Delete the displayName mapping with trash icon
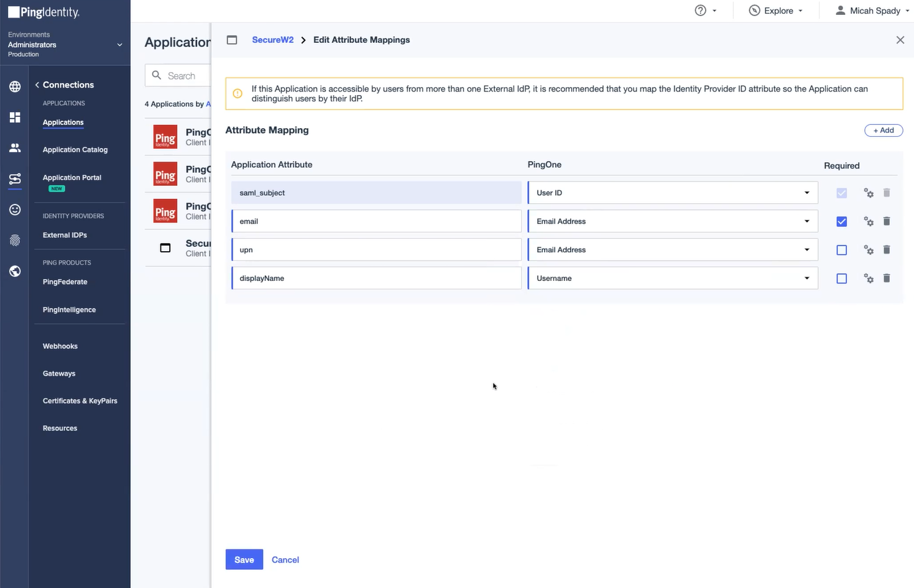Screen dimensions: 914x588 click(x=887, y=278)
